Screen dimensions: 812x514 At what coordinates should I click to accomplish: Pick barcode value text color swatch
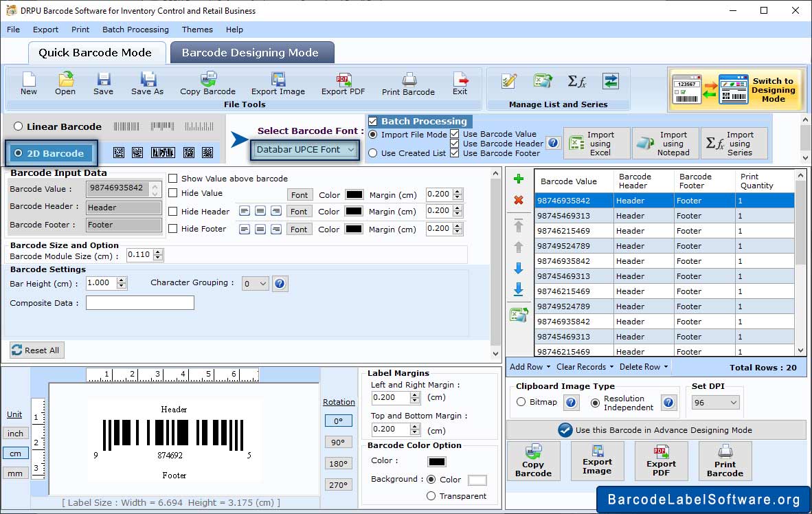(x=354, y=195)
